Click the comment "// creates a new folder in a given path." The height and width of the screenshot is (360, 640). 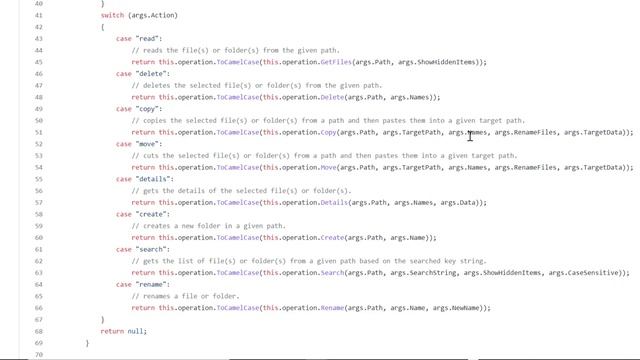(209, 226)
